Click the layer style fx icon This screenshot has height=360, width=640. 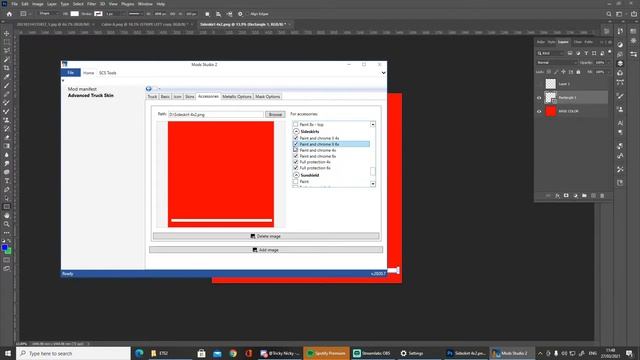[x=557, y=196]
